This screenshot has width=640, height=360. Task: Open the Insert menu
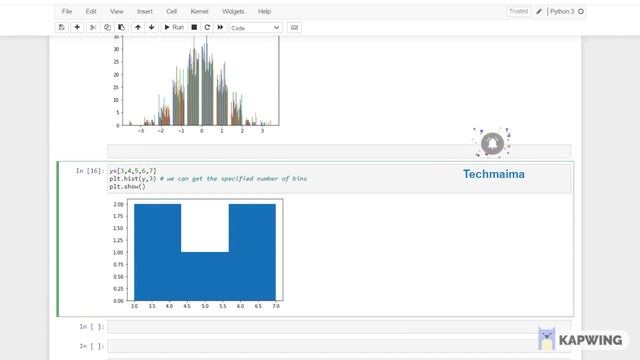pyautogui.click(x=145, y=11)
